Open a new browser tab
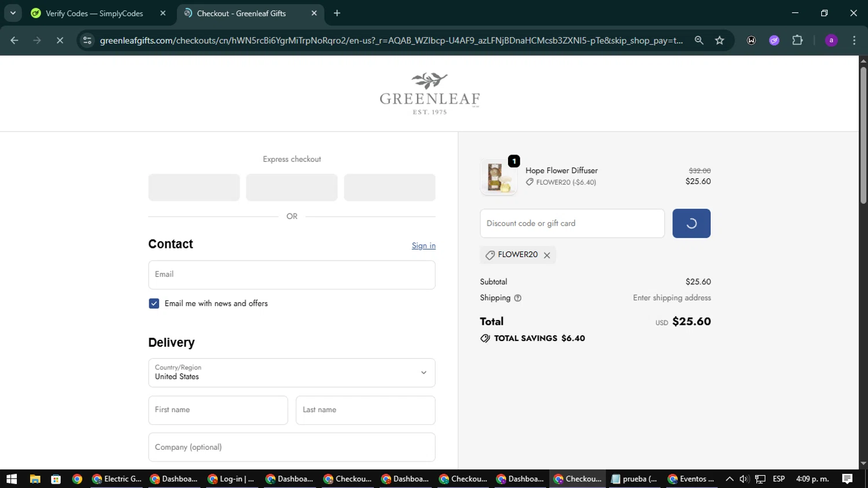Screen dimensions: 868x488 point(337,13)
